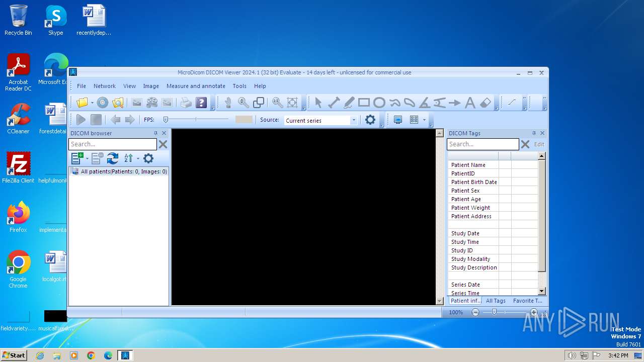
Task: Click the refresh browser icon
Action: point(113,158)
